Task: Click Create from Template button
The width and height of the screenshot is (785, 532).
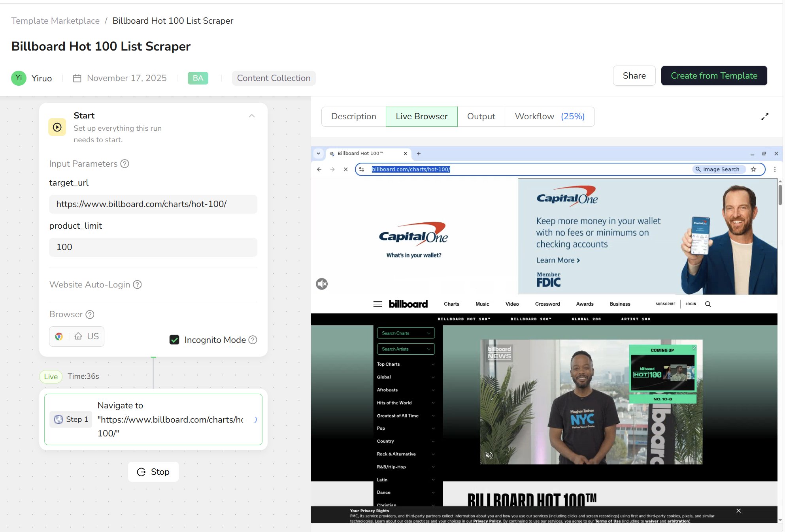Action: (x=714, y=75)
